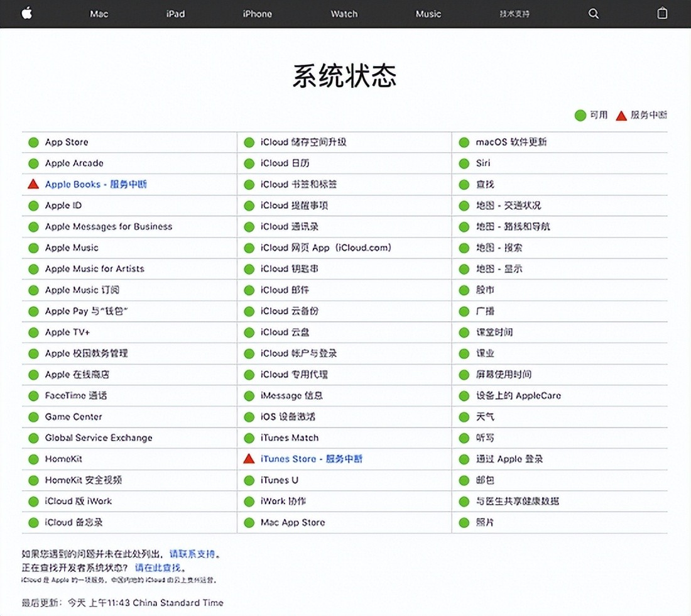The width and height of the screenshot is (691, 616).
Task: Go to the iPhone menu item
Action: pyautogui.click(x=258, y=14)
